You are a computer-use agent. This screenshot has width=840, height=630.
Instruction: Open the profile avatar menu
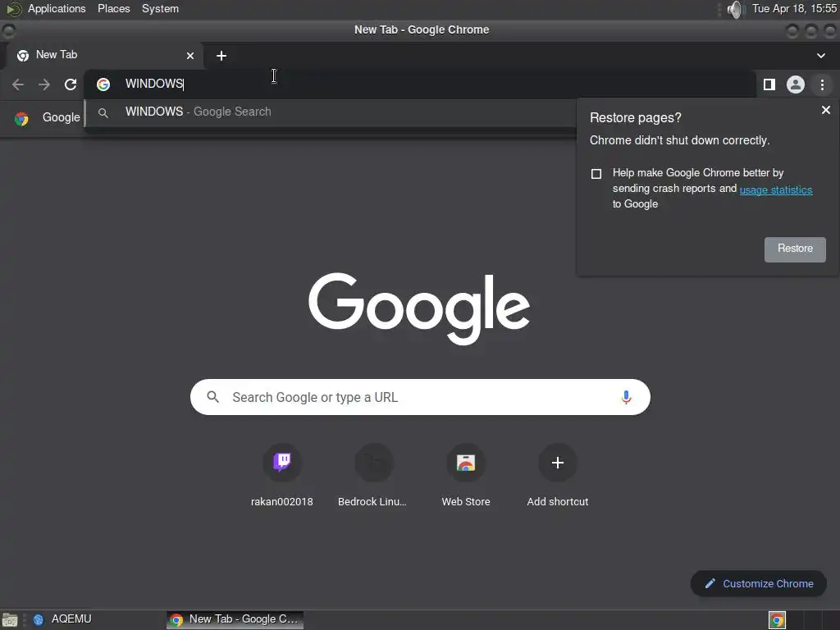pyautogui.click(x=796, y=84)
